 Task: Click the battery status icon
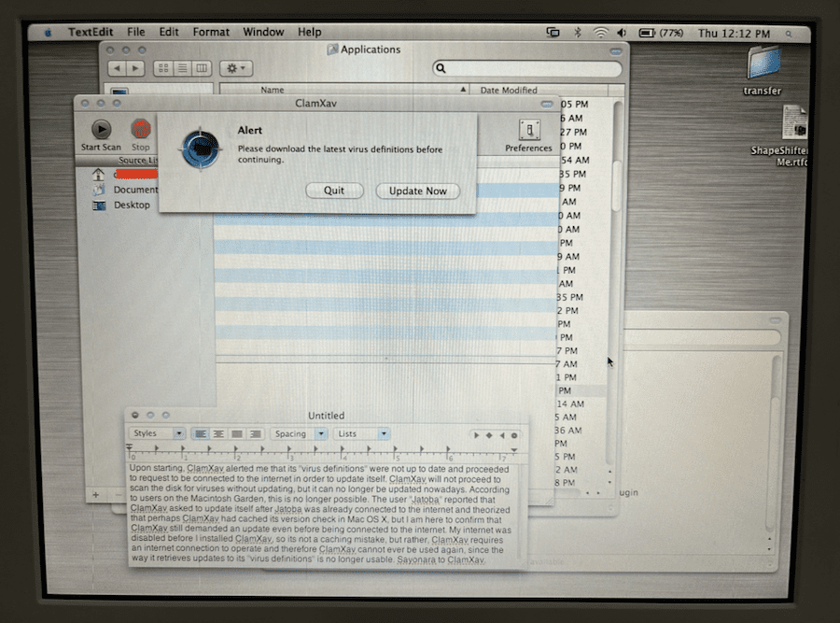coord(647,34)
